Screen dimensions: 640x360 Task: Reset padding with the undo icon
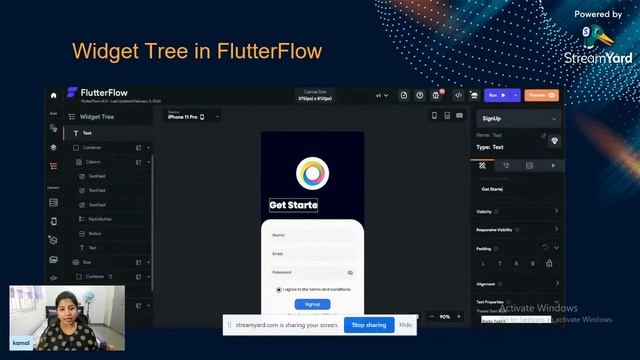pos(545,248)
